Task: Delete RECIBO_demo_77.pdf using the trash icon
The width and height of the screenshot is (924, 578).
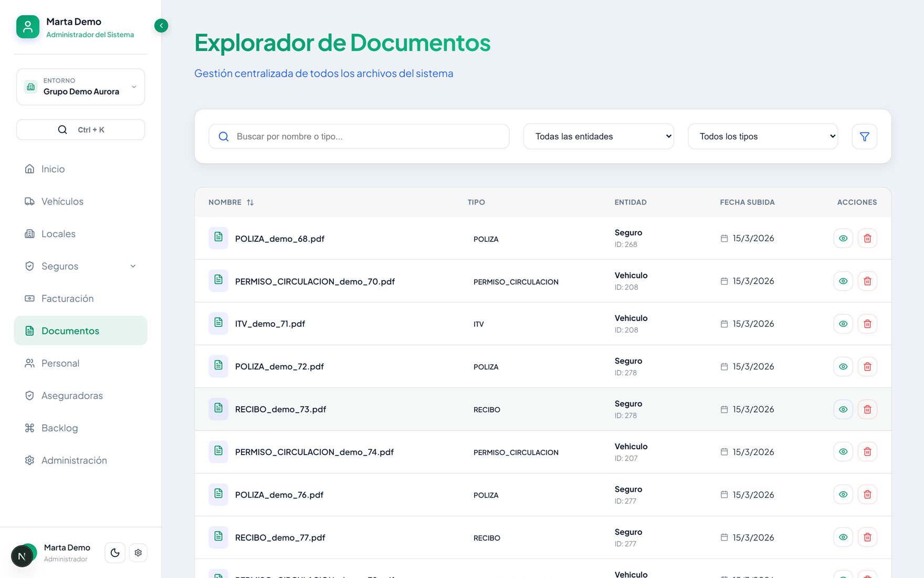Action: [x=867, y=538]
